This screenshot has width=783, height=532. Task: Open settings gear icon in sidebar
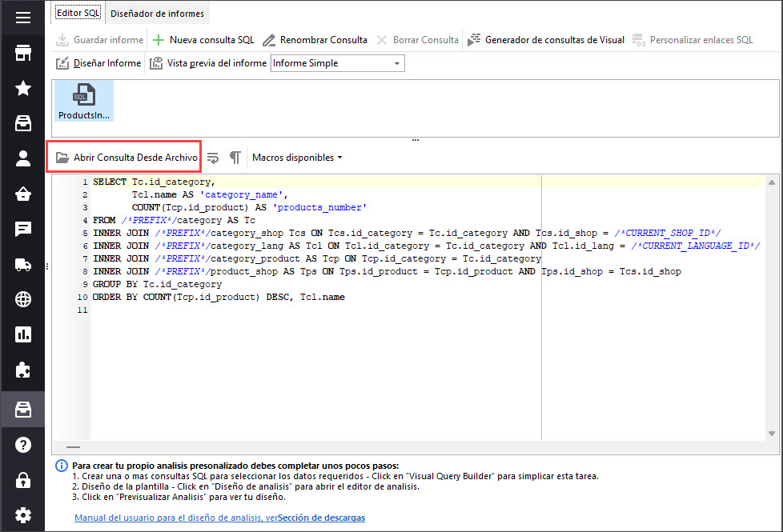pos(23,515)
